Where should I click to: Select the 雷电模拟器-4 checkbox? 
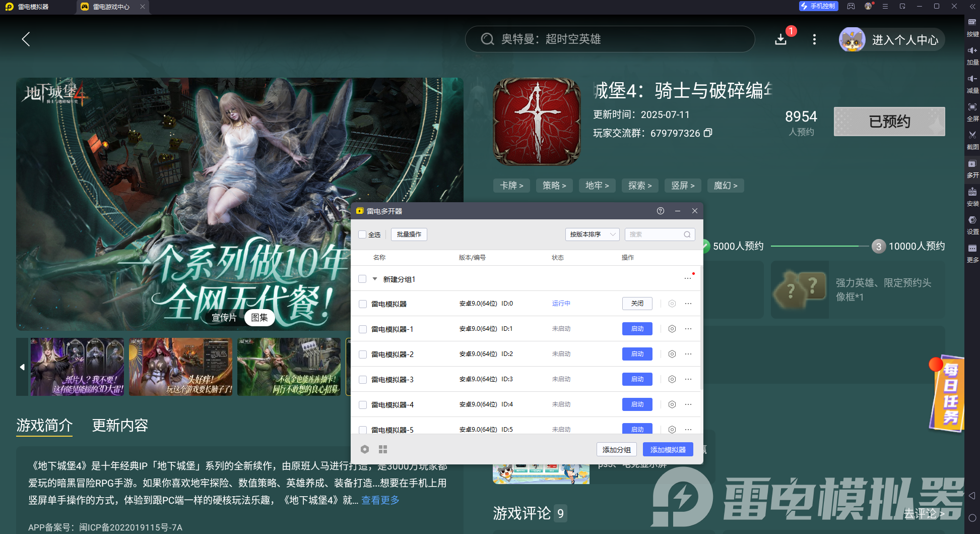pyautogui.click(x=363, y=405)
